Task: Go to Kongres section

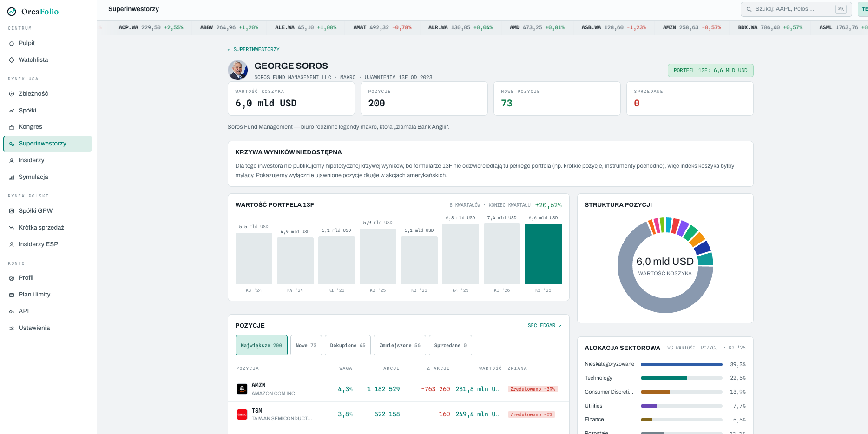Action: click(x=47, y=127)
